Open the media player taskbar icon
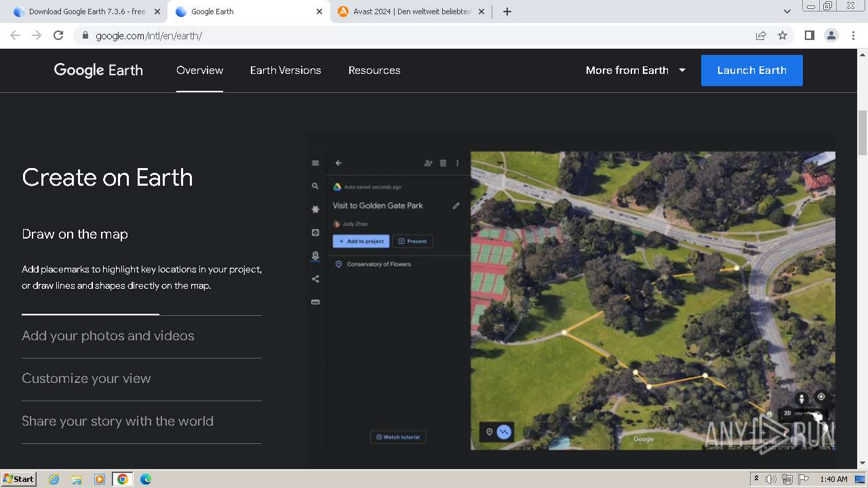Viewport: 868px width, 488px height. [100, 479]
